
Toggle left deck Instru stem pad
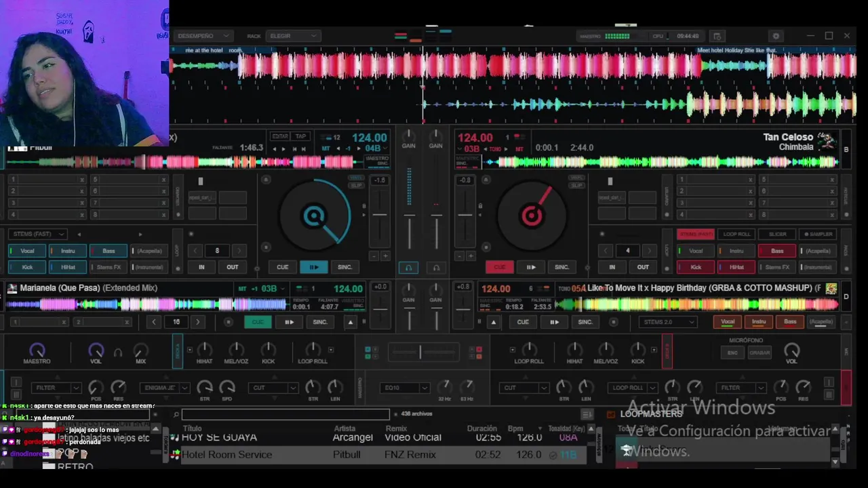[68, 251]
